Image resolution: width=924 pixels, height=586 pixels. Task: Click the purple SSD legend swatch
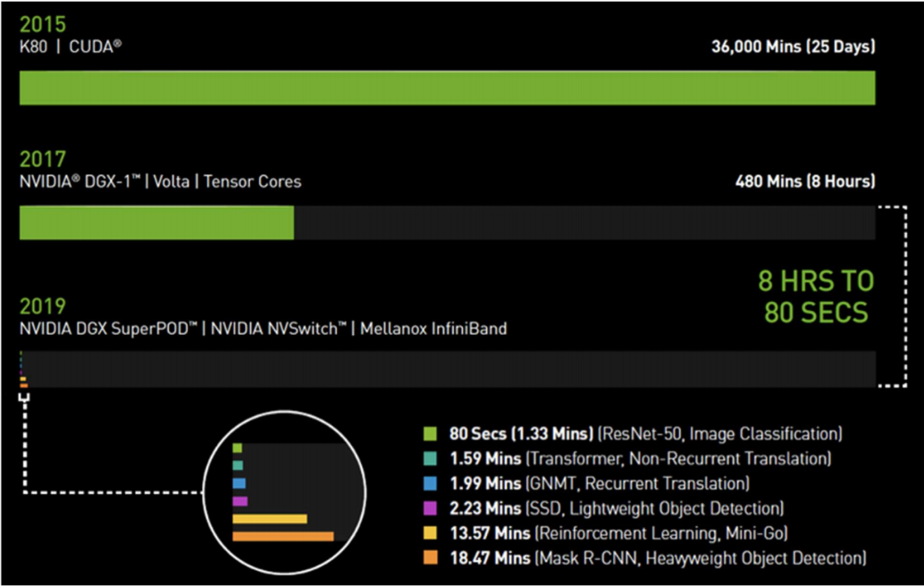[430, 508]
